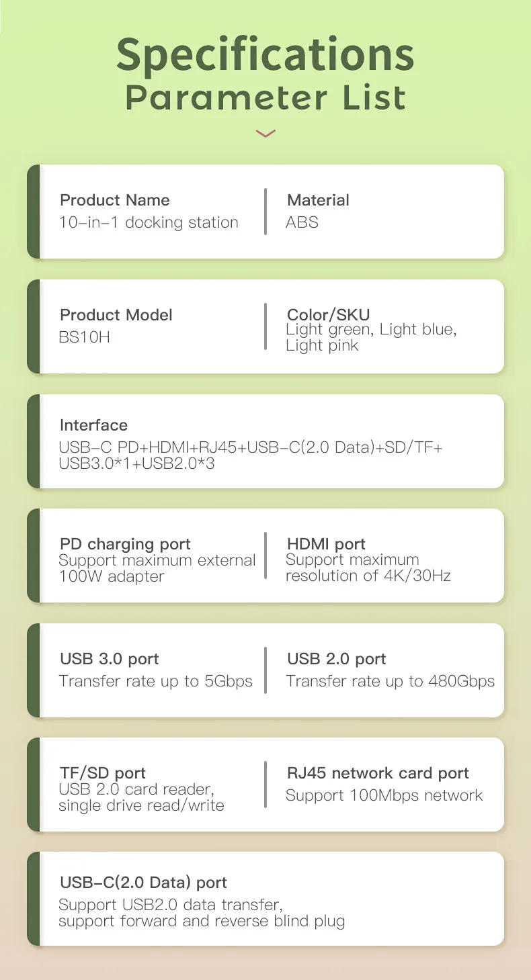Viewport: 531px width, 980px height.
Task: Click the Interface card heading
Action: (x=93, y=425)
